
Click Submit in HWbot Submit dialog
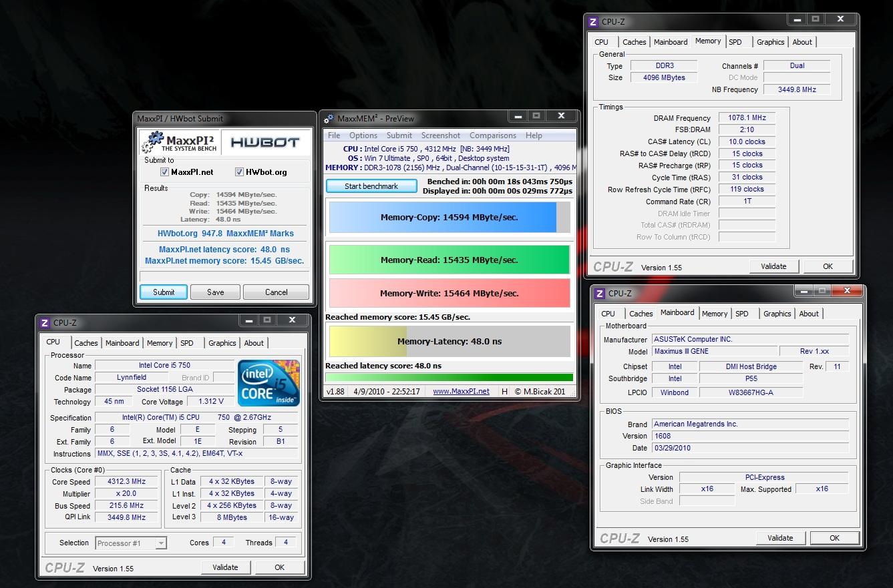click(x=164, y=292)
